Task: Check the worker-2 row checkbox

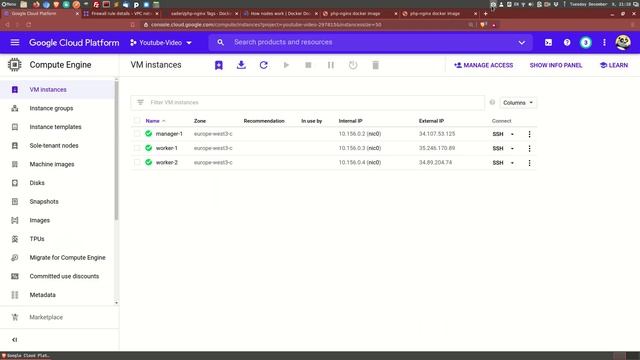Action: [137, 162]
